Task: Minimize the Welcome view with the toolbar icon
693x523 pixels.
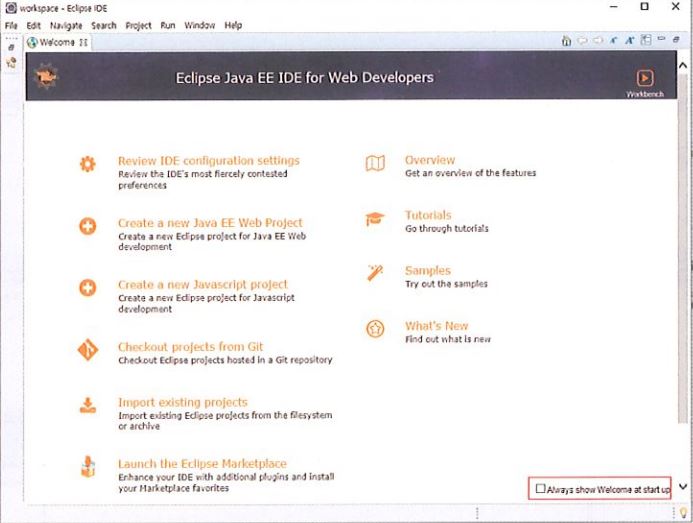Action: coord(661,39)
